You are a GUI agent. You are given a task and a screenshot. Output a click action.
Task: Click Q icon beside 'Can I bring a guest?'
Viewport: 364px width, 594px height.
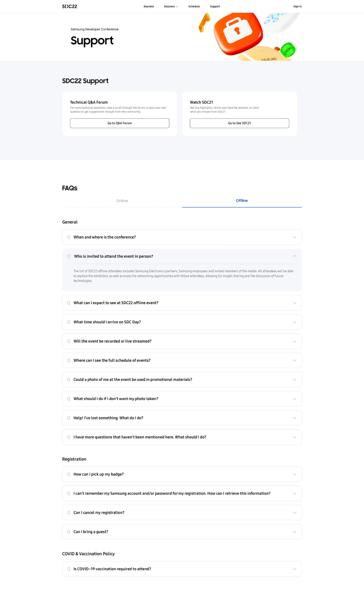pos(68,532)
